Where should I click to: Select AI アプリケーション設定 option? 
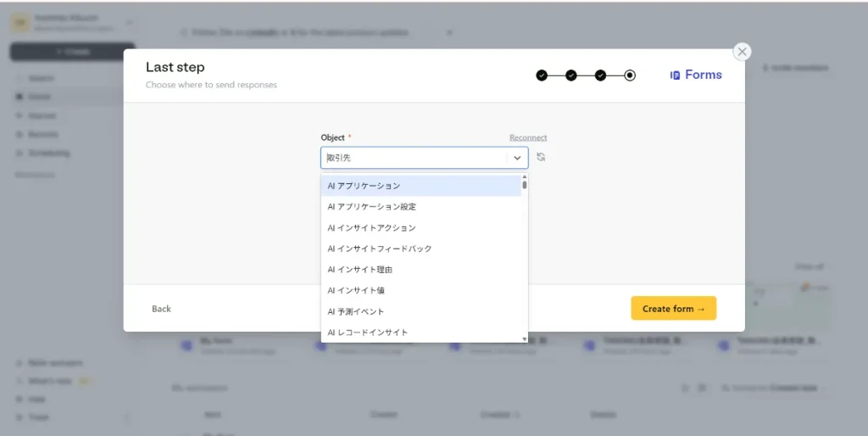420,207
